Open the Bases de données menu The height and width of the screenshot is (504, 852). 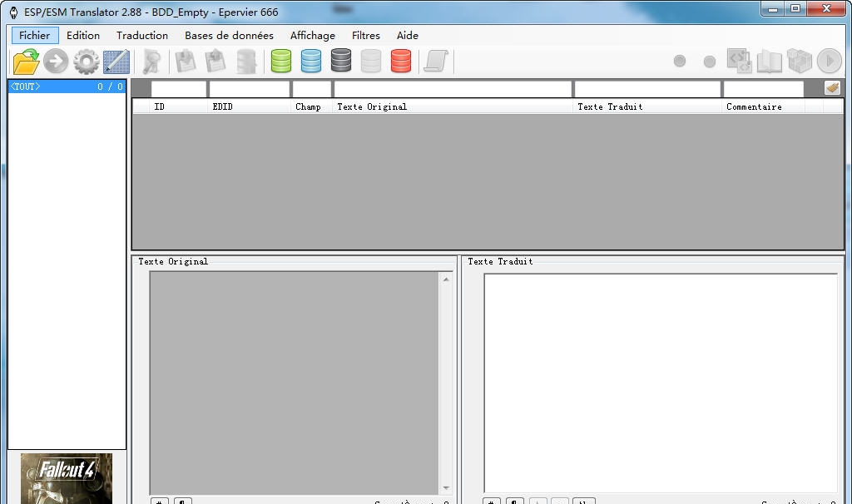pos(229,36)
